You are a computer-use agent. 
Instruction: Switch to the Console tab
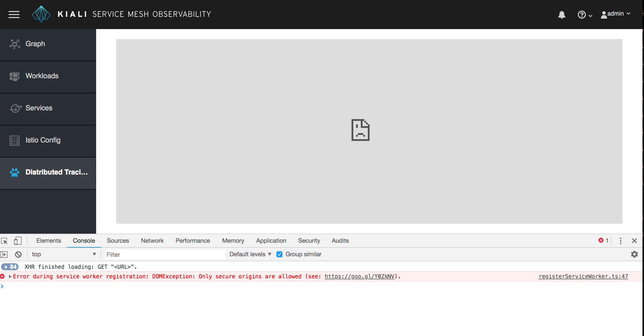84,241
